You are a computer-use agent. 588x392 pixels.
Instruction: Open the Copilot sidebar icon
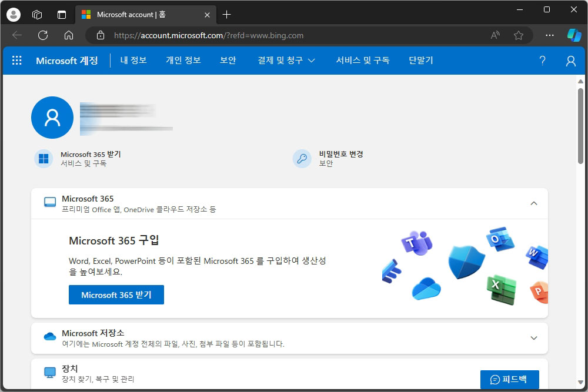[574, 35]
